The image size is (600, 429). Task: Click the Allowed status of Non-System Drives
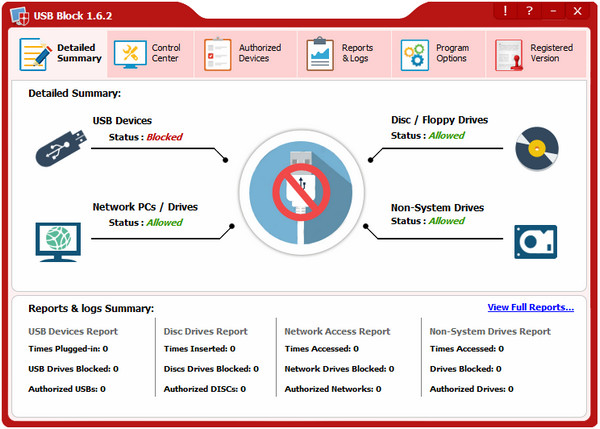click(x=446, y=221)
